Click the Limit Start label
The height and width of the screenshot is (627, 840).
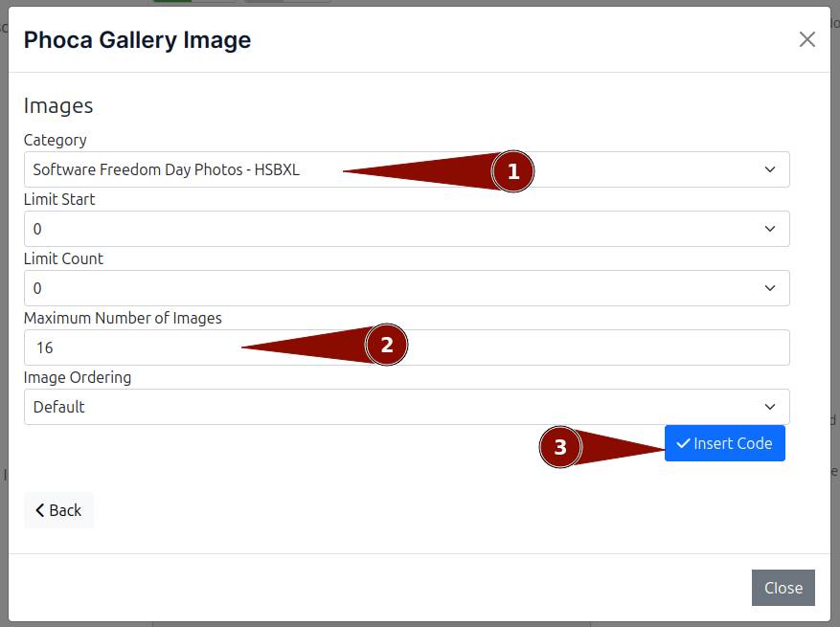point(59,199)
